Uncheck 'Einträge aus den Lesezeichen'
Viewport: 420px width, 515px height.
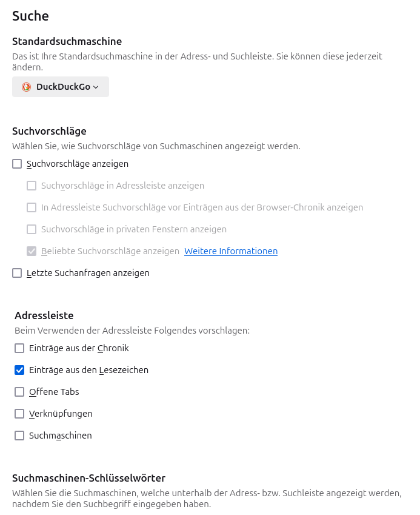coord(19,370)
